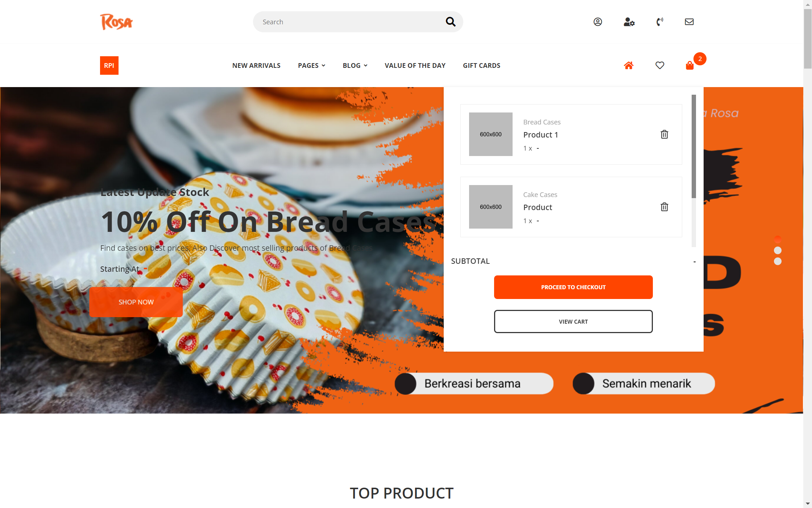812x508 pixels.
Task: Click the cart panel's scrollbar thumb
Action: point(694,146)
